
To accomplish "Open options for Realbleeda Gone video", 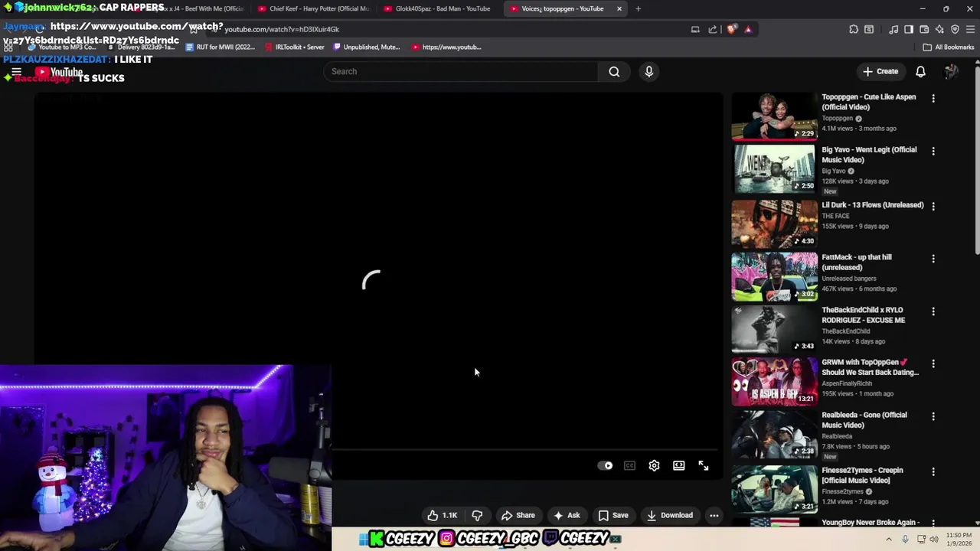I will coord(933,416).
